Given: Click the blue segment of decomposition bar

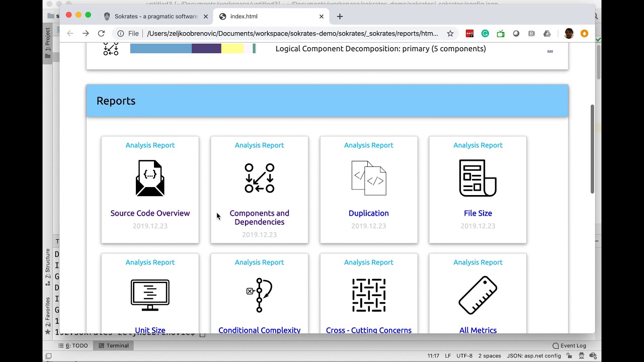Looking at the screenshot, I should click(x=161, y=49).
